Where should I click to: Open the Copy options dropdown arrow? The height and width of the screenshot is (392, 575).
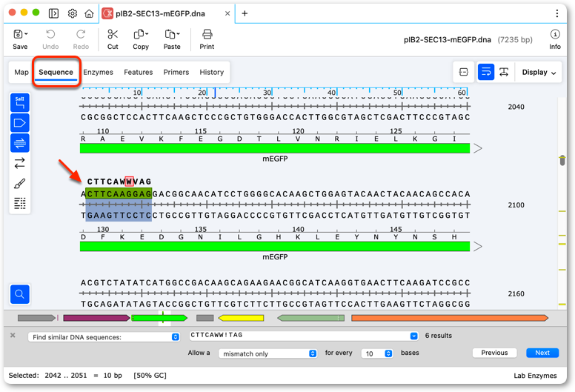click(147, 34)
